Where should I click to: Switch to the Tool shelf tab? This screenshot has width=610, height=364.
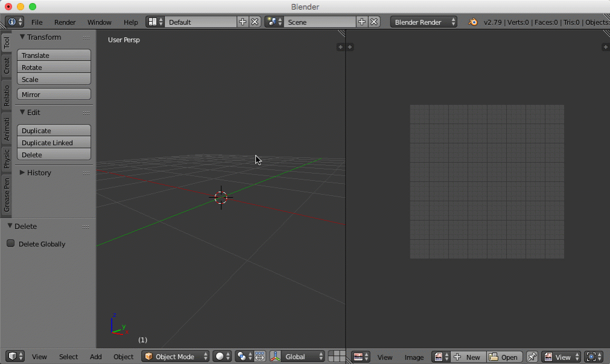(6, 43)
